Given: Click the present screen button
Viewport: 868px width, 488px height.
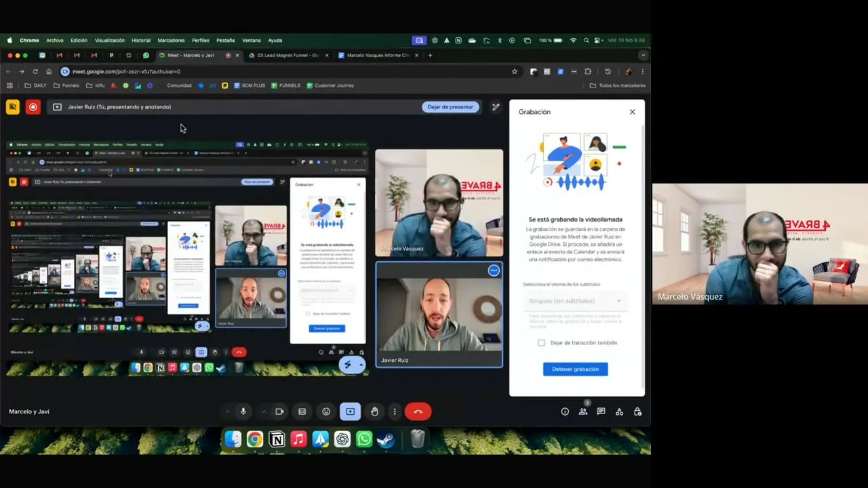Looking at the screenshot, I should [350, 411].
